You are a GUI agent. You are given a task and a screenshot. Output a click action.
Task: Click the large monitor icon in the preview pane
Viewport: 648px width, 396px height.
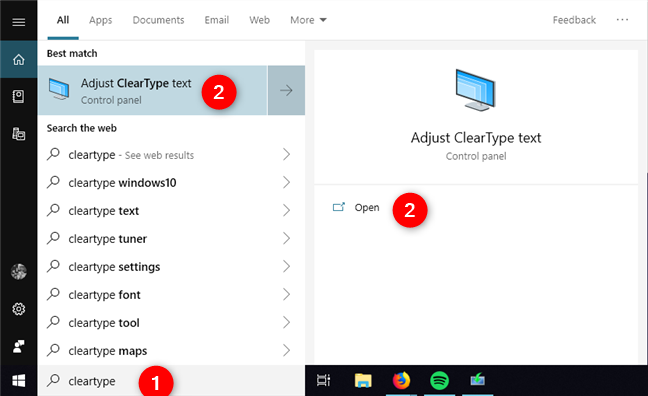(475, 90)
